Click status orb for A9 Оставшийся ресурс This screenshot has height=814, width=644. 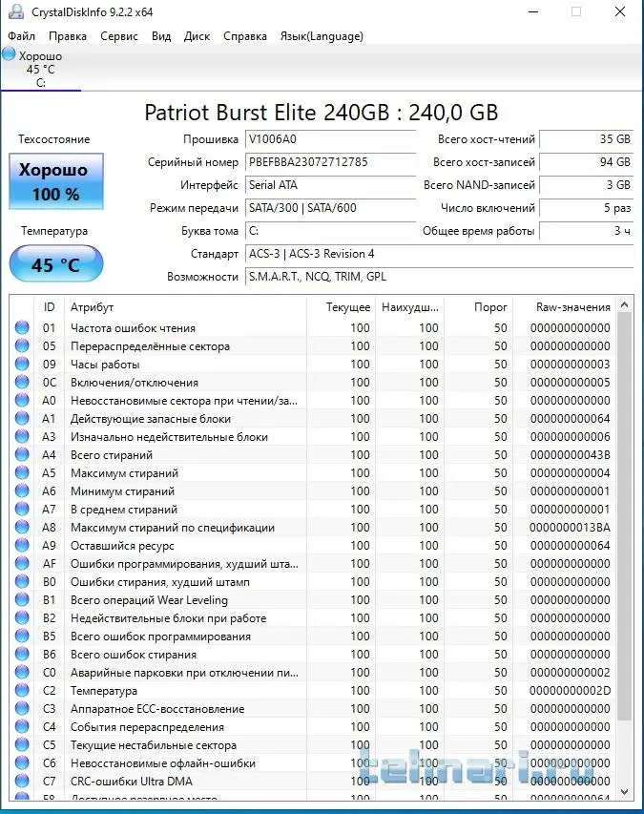click(22, 546)
